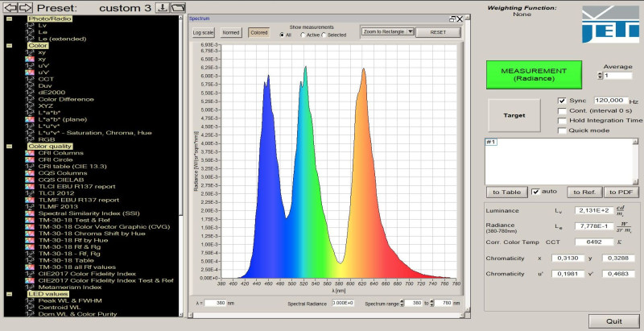Click the numeric icon beside RGB
The image size is (644, 331).
(x=30, y=139)
